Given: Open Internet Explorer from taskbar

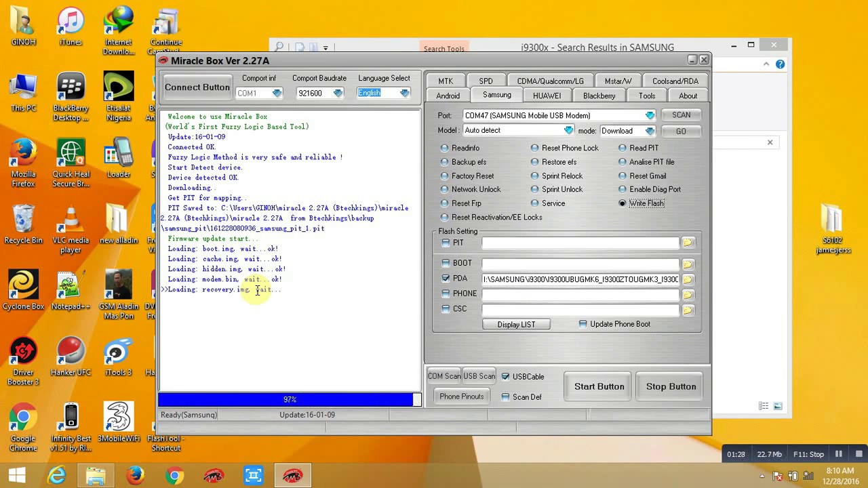Looking at the screenshot, I should [x=56, y=475].
